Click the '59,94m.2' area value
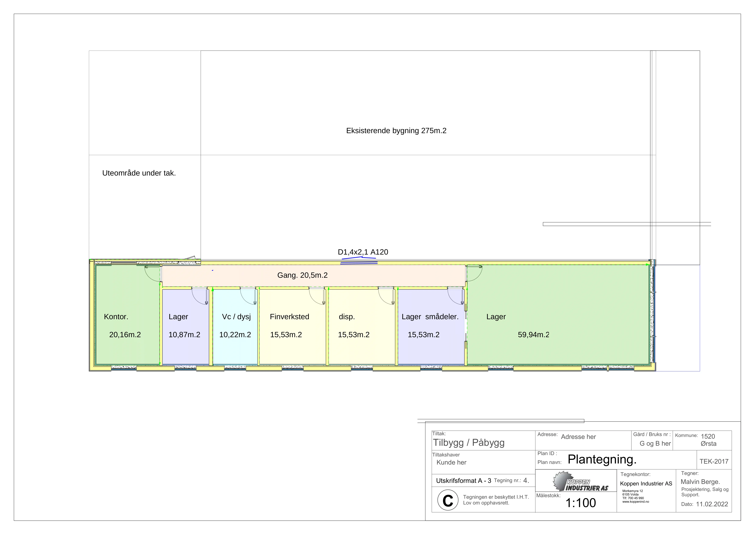 [533, 335]
